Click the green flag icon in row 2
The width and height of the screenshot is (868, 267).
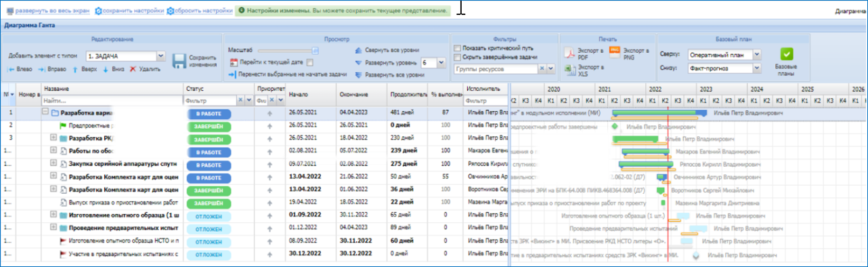[x=64, y=125]
